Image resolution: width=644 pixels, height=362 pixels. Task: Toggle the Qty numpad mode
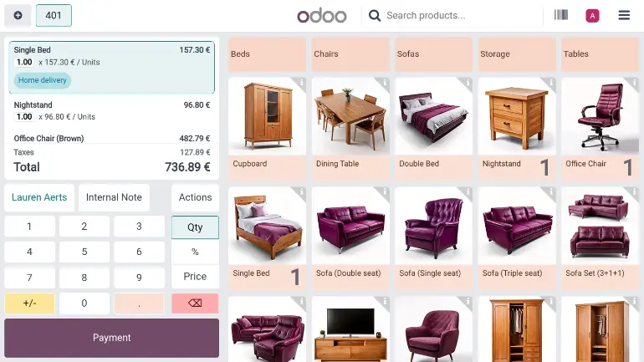click(195, 227)
